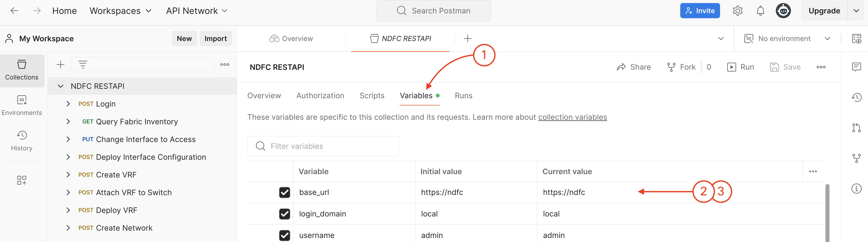
Task: Expand the Login request
Action: (68, 104)
